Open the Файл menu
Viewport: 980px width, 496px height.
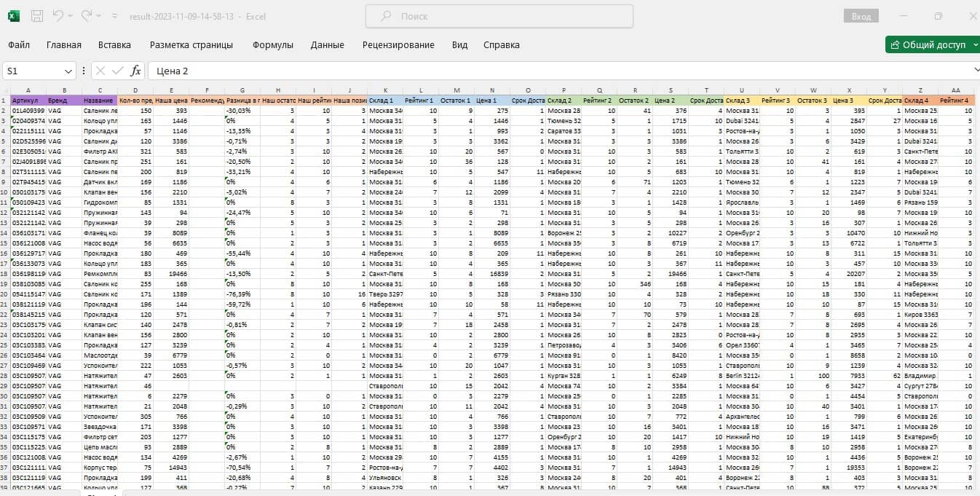[19, 44]
